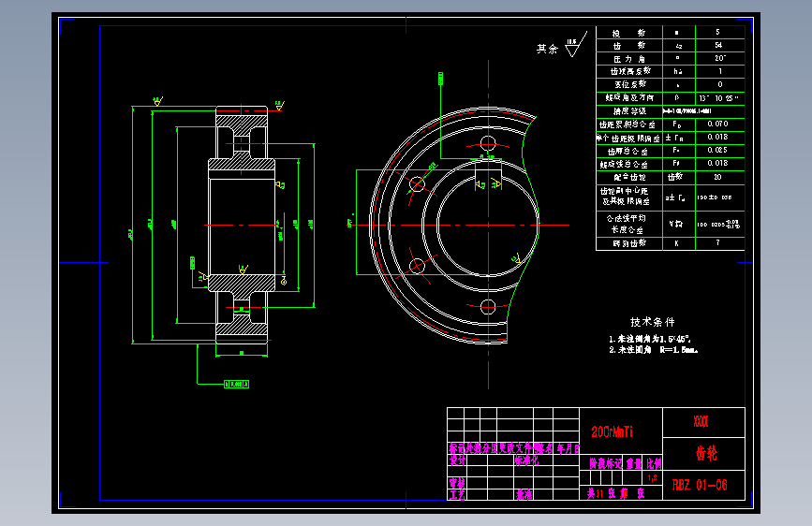
Task: Click the pressure angle value 20°
Action: 720,58
